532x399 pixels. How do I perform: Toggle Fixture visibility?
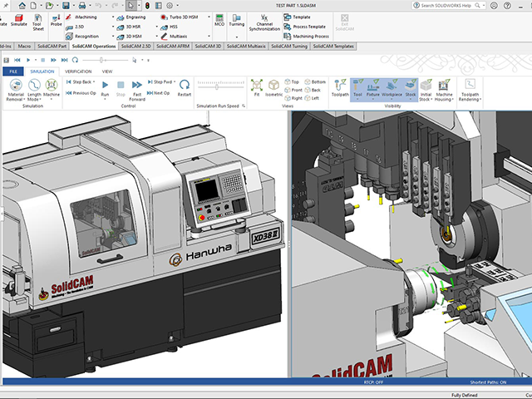(x=373, y=90)
